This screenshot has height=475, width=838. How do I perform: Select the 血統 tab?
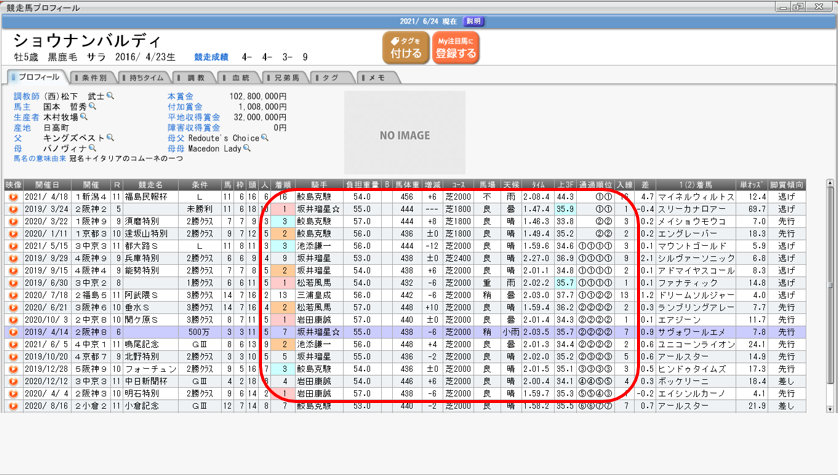coord(239,77)
